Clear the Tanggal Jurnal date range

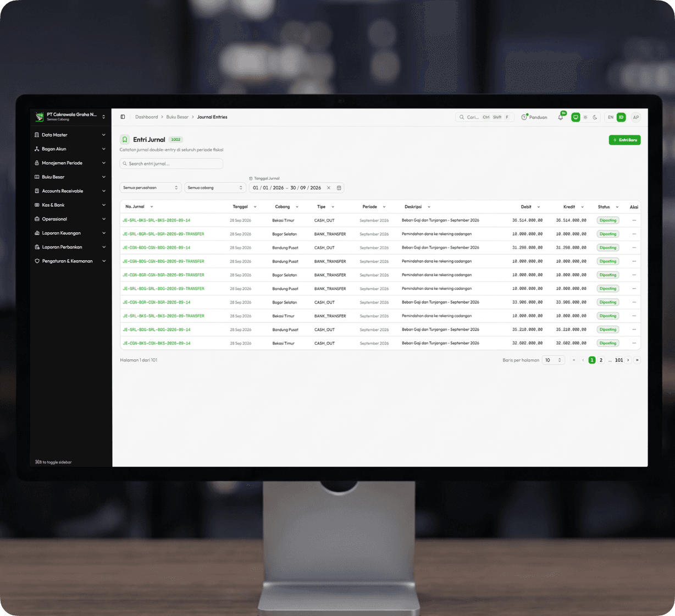329,188
